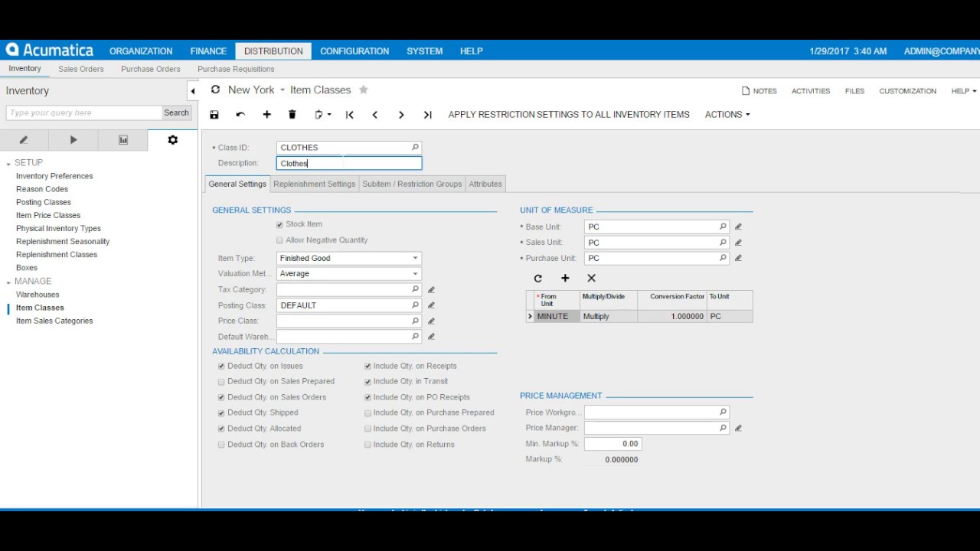Open the Multiply/Divide cell dropdown

point(608,316)
